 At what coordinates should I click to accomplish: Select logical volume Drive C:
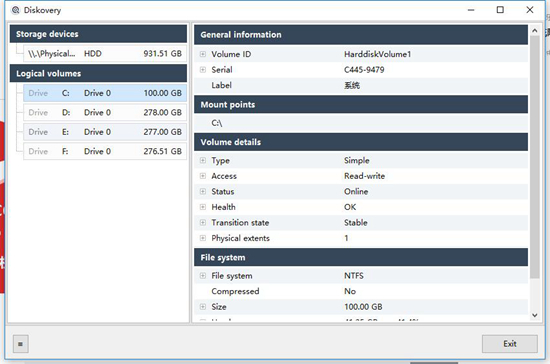tap(105, 93)
